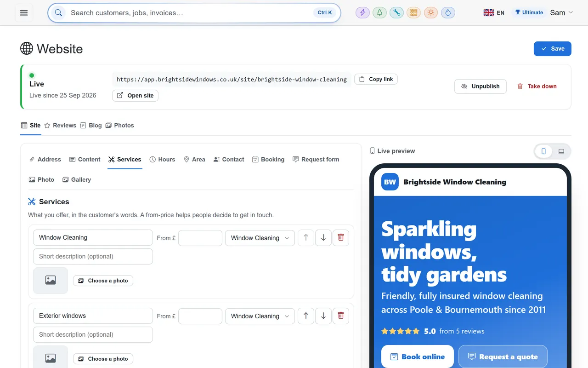
Task: Click short description field under Window Cleaning
Action: coord(93,256)
